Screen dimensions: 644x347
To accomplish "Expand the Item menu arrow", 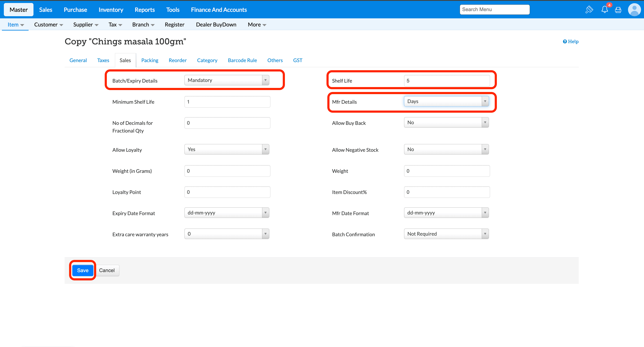I will coord(22,25).
